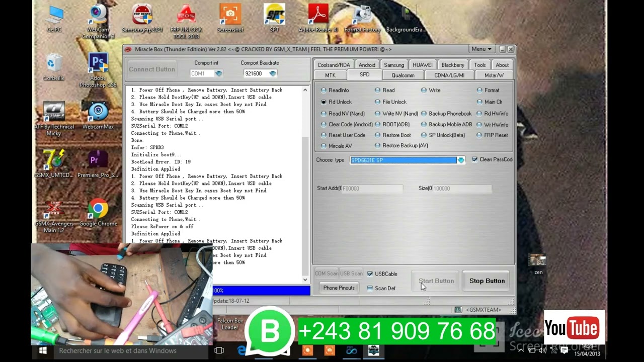
Task: Click the Miracle Box title bar icon
Action: (x=129, y=49)
